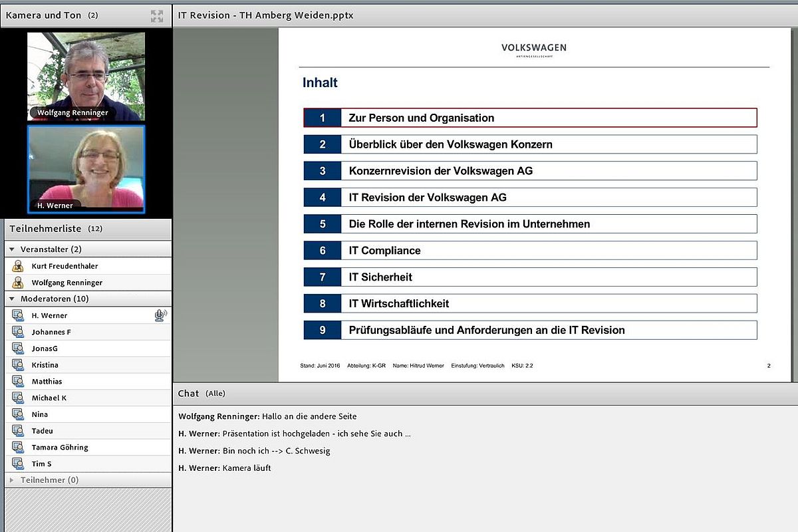Click the fullscreen icon in Kamera und Ton
Image resolution: width=798 pixels, height=532 pixels.
tap(157, 16)
